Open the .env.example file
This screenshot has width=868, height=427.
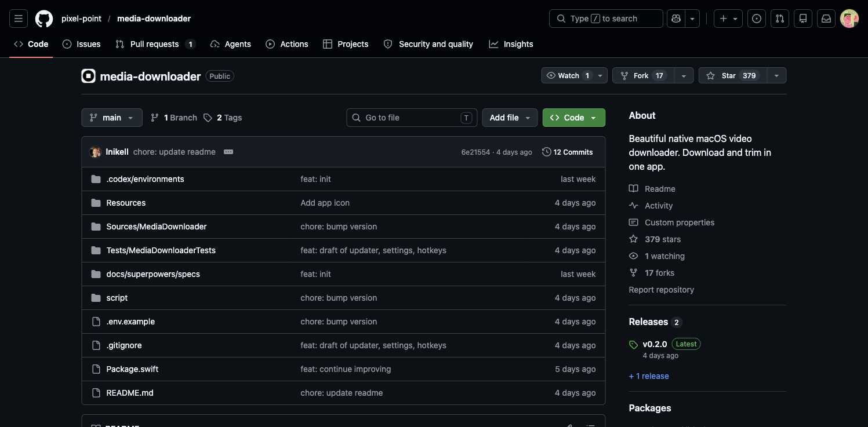130,322
